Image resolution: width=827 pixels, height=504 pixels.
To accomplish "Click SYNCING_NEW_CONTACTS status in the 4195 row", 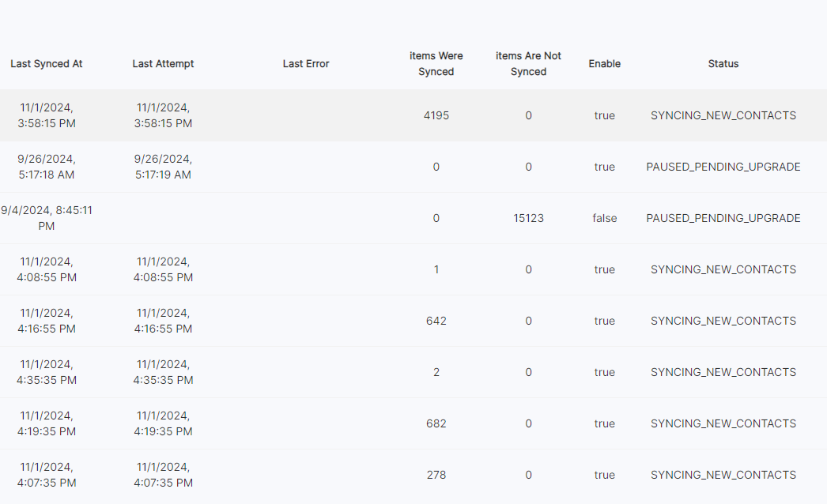I will click(x=723, y=115).
